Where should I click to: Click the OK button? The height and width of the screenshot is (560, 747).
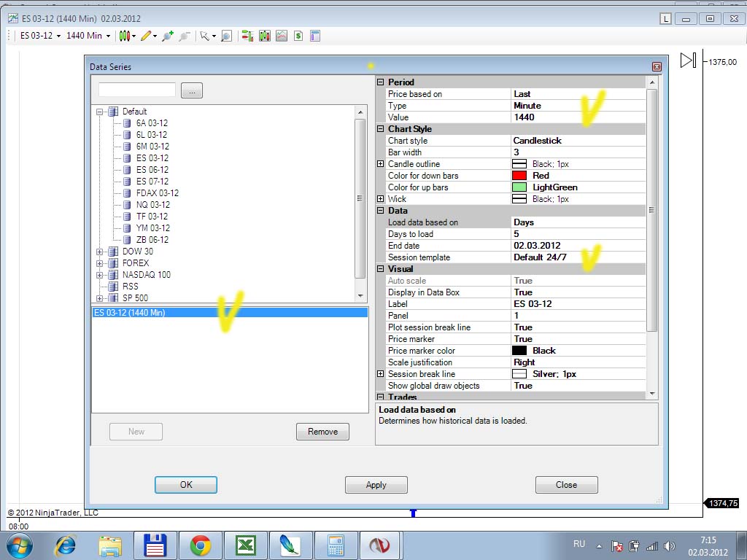click(x=186, y=485)
